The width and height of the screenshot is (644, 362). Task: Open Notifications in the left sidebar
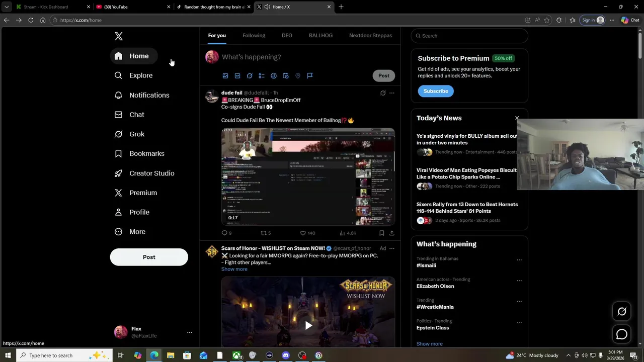[x=142, y=95]
